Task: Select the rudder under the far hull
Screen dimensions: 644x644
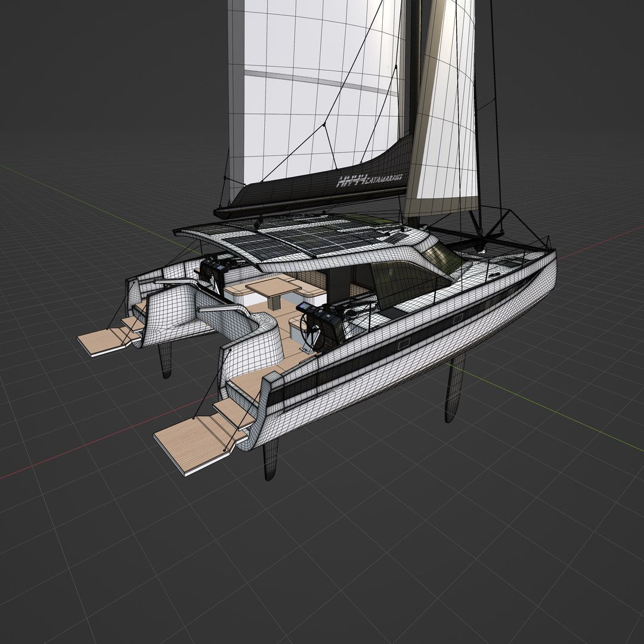Action: 165,361
